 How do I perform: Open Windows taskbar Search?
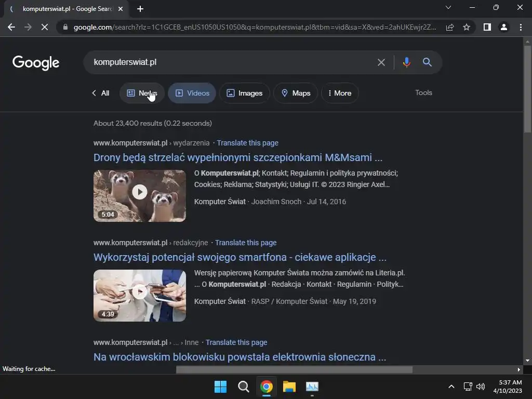point(243,387)
